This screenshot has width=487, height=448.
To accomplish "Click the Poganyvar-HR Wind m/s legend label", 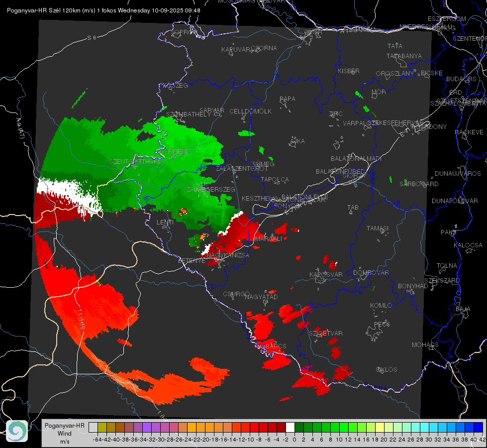I will [65, 433].
